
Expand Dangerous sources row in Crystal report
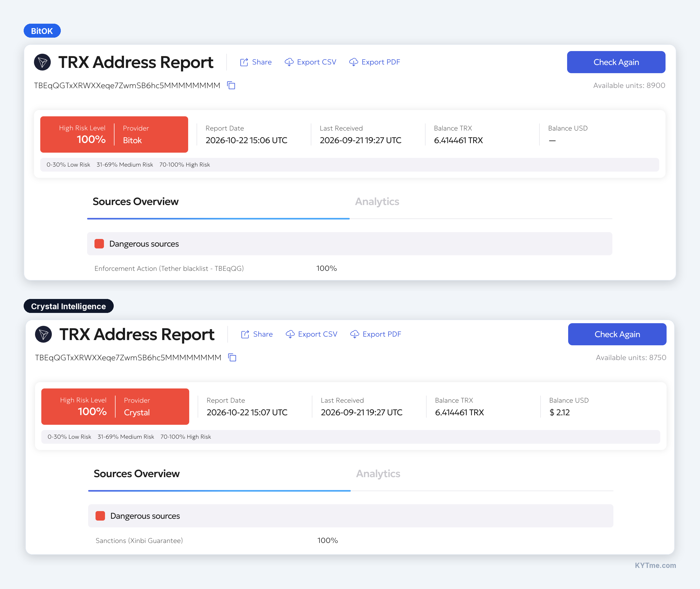[351, 516]
